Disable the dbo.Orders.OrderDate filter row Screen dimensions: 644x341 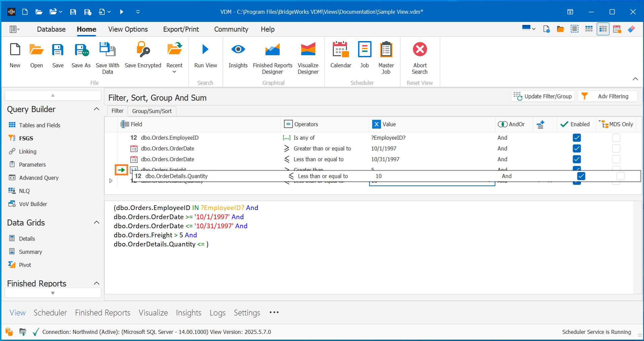tap(577, 148)
